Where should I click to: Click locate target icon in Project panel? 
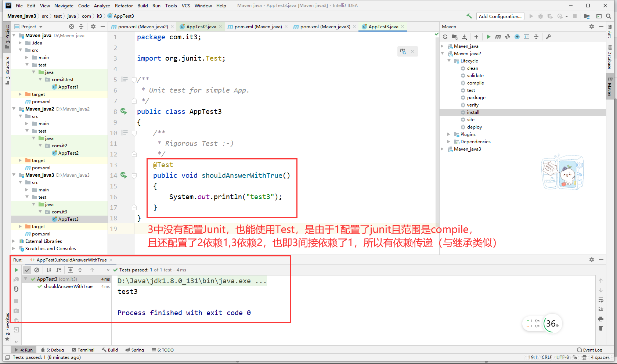tap(72, 26)
